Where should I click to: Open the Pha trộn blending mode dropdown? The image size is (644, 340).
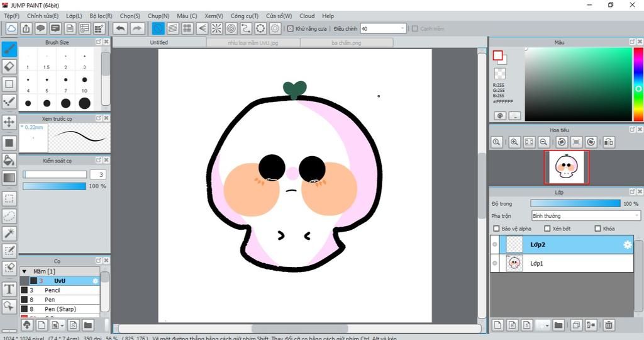tap(585, 216)
